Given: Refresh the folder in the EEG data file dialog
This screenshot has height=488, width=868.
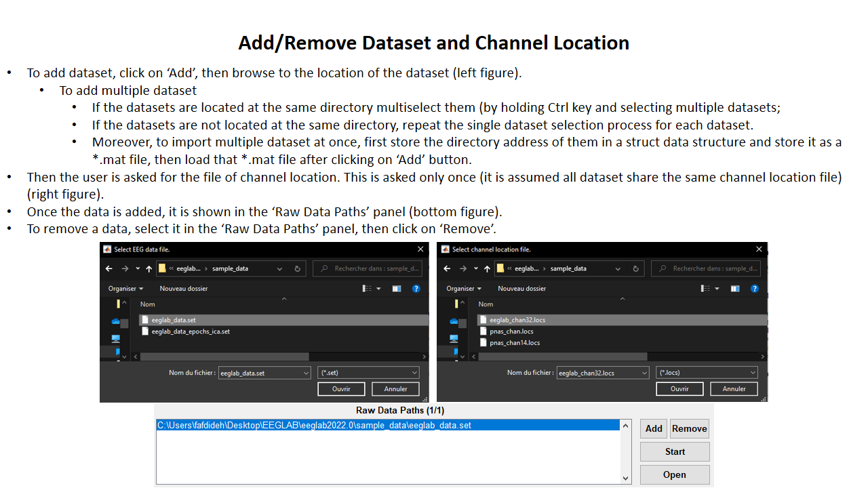Looking at the screenshot, I should tap(297, 268).
